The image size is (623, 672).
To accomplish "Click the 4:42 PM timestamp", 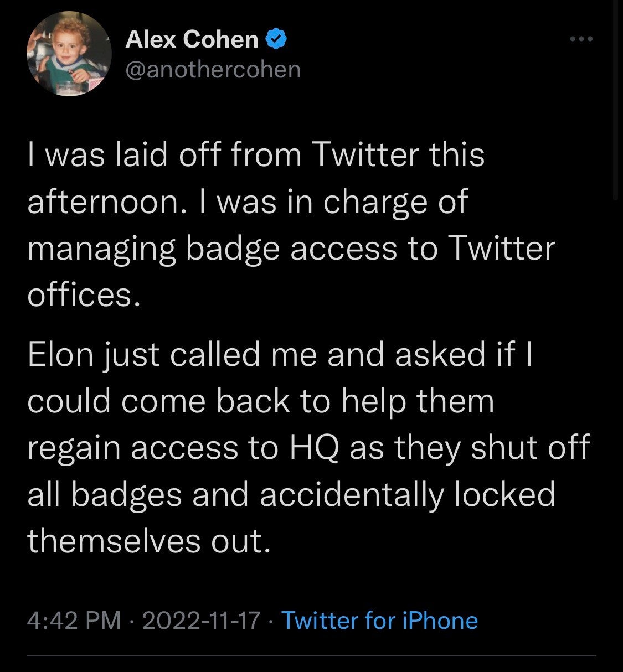I will [x=74, y=621].
